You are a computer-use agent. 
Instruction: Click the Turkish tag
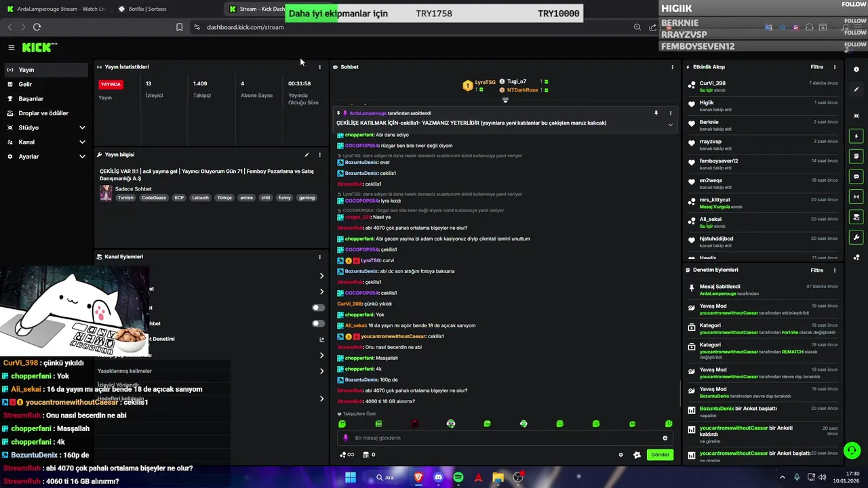pyautogui.click(x=125, y=198)
